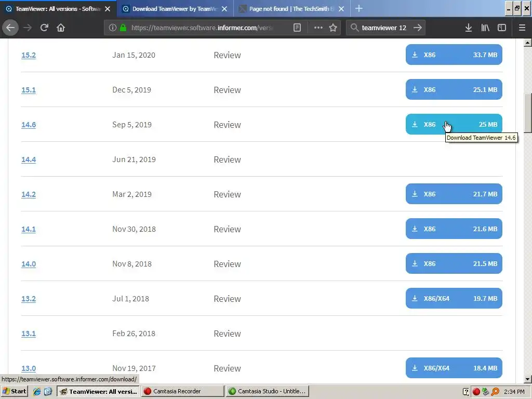
Task: Show site information icon in address bar
Action: click(x=113, y=28)
